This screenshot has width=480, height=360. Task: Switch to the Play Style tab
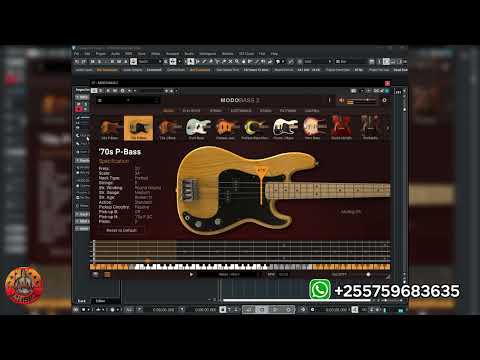tap(191, 110)
